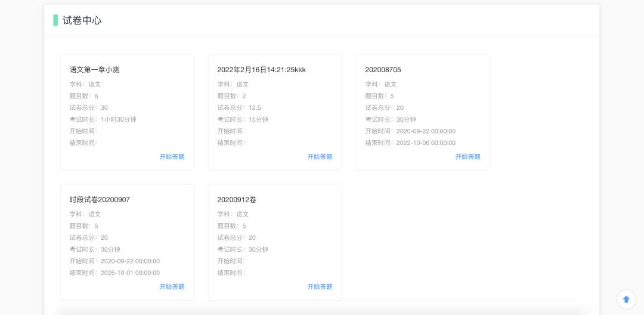This screenshot has width=644, height=315.
Task: Click the 试卷中心 heading
Action: coord(82,20)
